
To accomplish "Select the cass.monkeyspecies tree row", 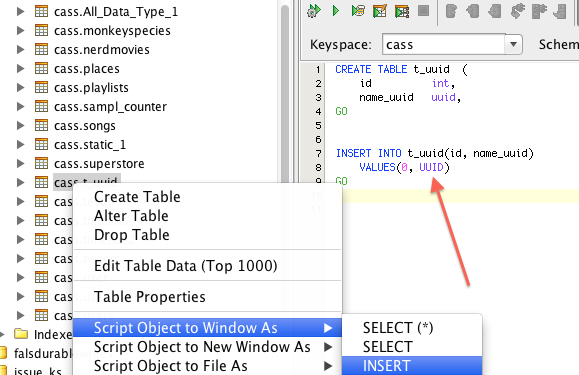I will click(x=112, y=31).
